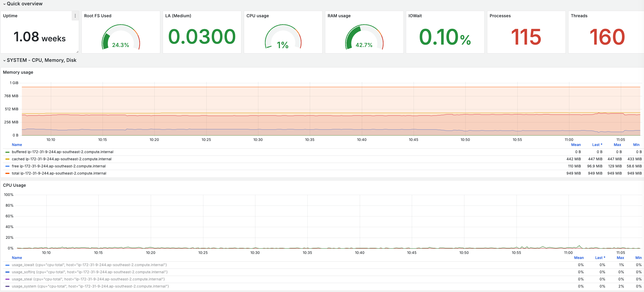This screenshot has width=644, height=292.
Task: Click the blue free series color swatch
Action: pos(7,166)
